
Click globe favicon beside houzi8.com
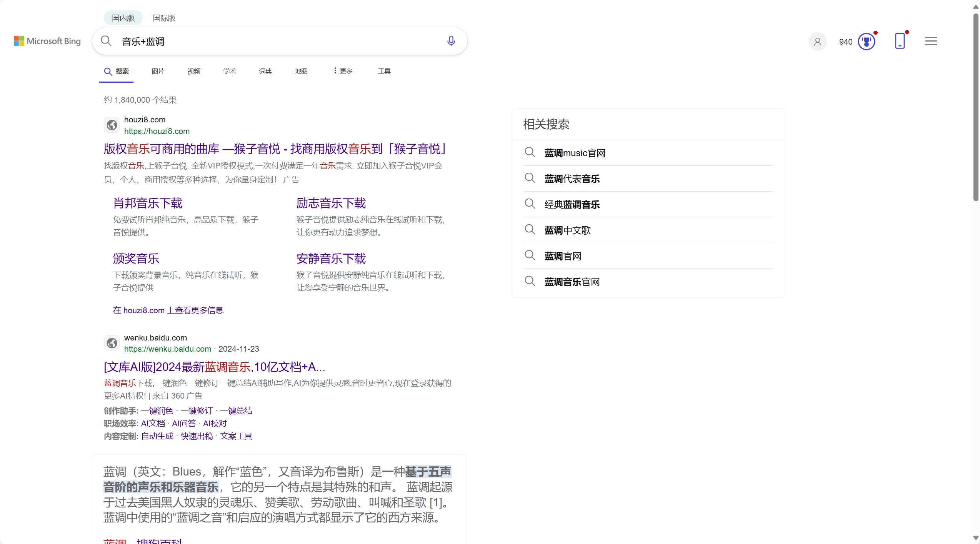pos(112,125)
